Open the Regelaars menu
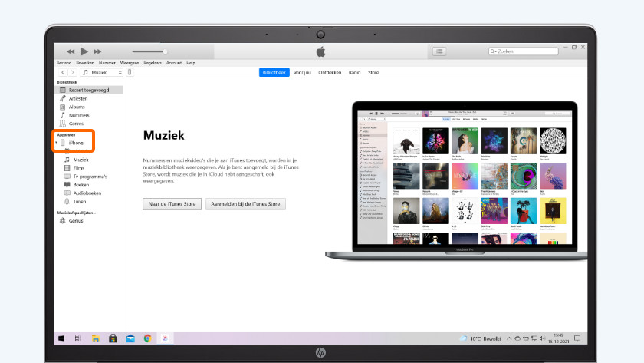The height and width of the screenshot is (363, 644). coord(153,63)
